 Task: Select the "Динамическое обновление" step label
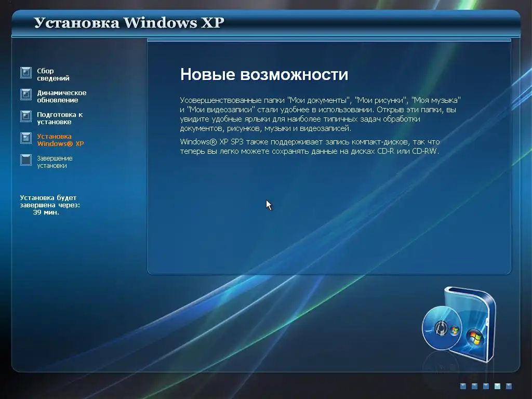tap(62, 96)
